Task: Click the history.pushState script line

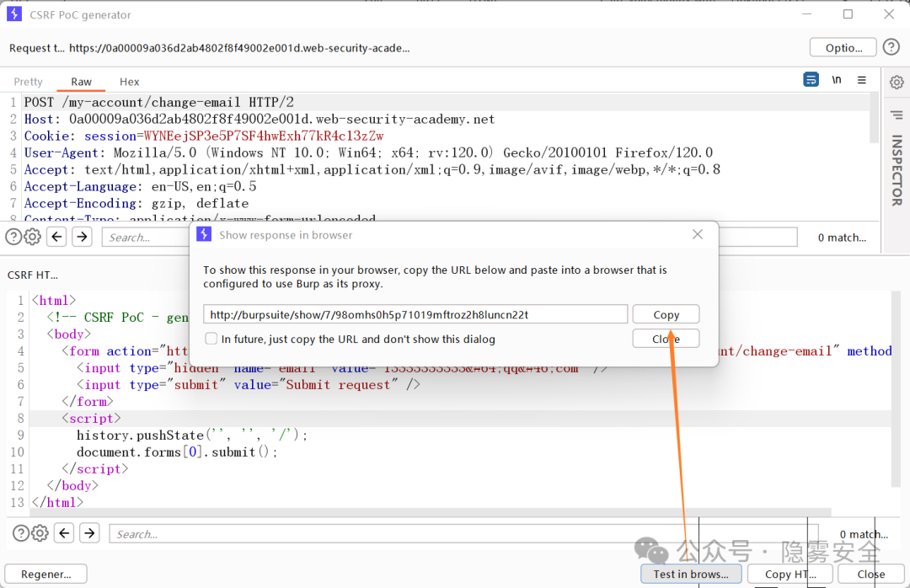Action: tap(191, 435)
